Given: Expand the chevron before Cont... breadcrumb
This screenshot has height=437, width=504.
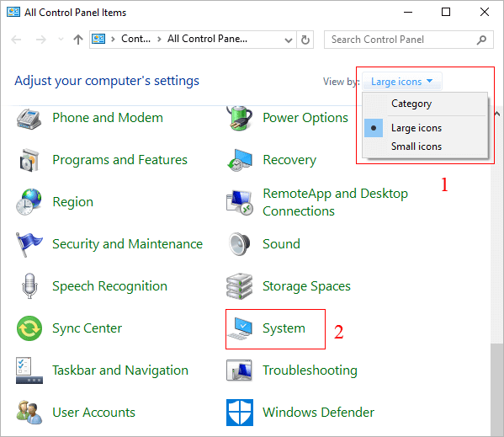Looking at the screenshot, I should tap(113, 40).
